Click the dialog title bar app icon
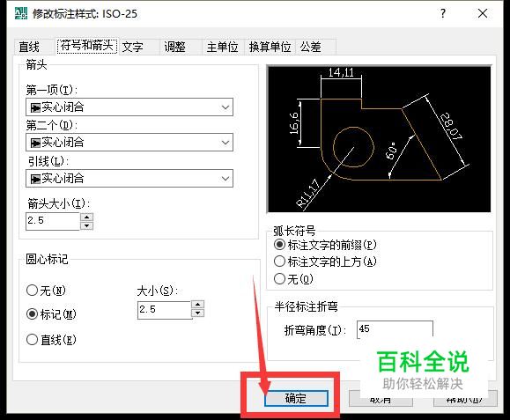 click(21, 14)
